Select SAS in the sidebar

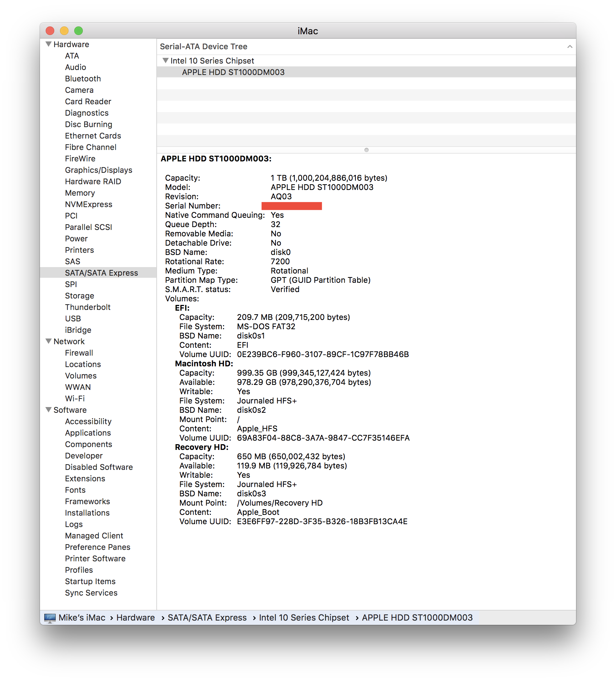point(73,262)
